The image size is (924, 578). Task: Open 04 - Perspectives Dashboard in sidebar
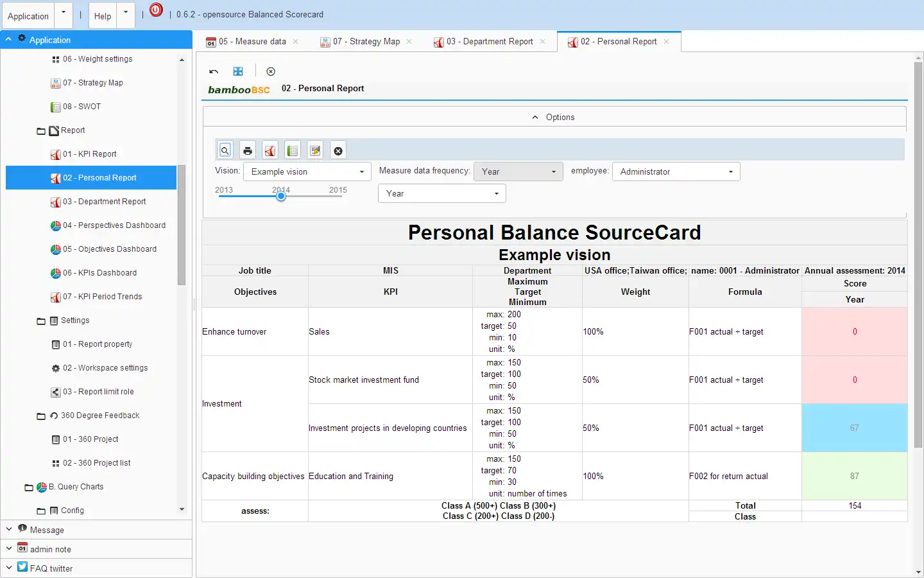pos(114,225)
